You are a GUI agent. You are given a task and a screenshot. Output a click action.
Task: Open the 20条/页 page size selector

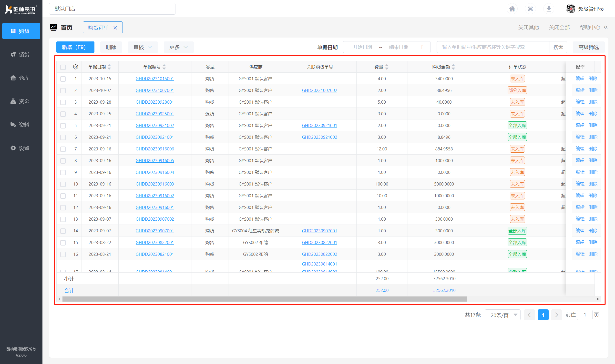click(x=502, y=315)
